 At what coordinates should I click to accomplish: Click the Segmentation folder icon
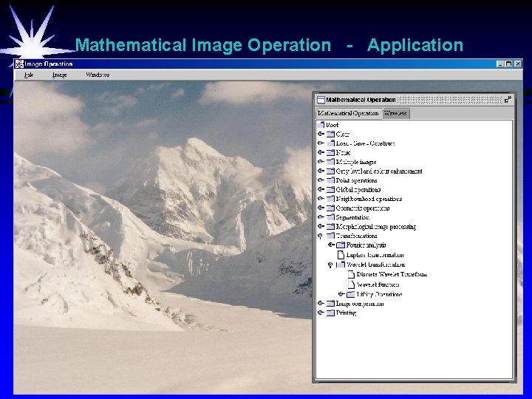pyautogui.click(x=331, y=217)
